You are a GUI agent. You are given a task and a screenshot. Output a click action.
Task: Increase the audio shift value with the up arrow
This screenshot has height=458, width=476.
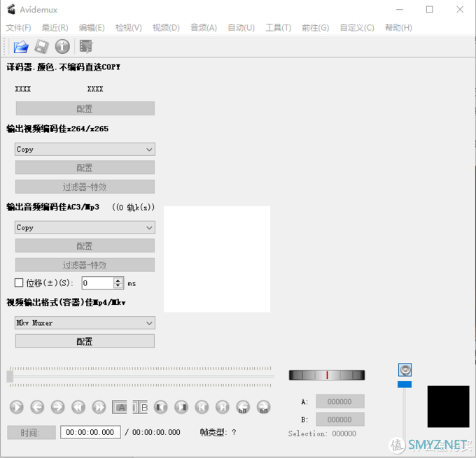click(118, 280)
